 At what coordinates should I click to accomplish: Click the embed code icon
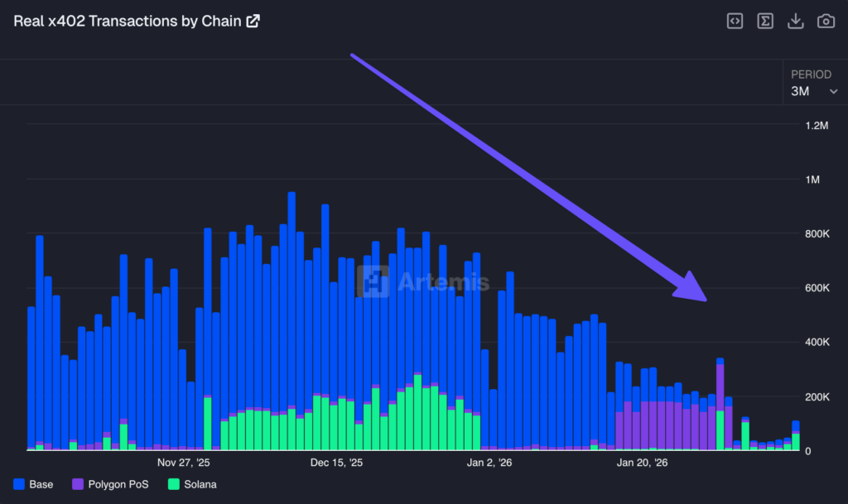(735, 21)
